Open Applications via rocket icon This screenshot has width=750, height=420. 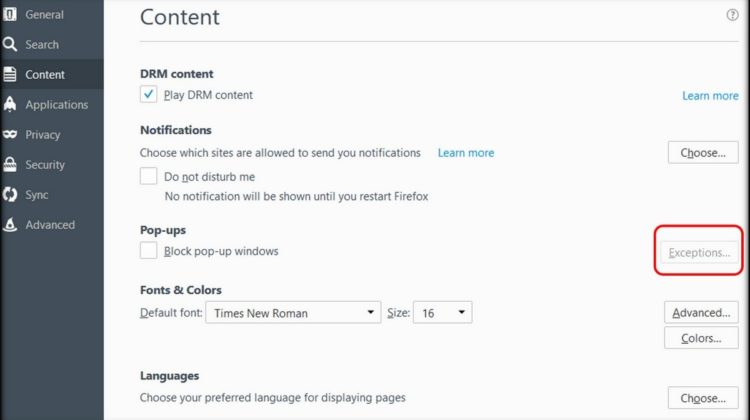pos(10,104)
